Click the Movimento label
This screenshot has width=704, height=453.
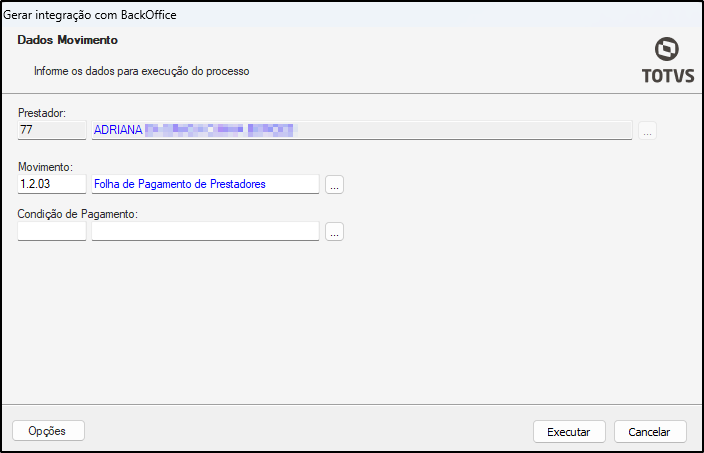click(45, 166)
